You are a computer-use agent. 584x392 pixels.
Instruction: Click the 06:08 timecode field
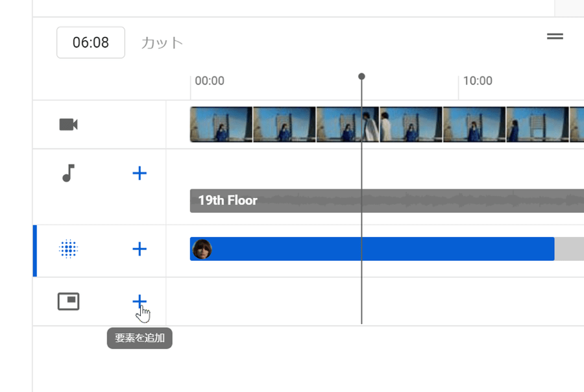pos(91,43)
